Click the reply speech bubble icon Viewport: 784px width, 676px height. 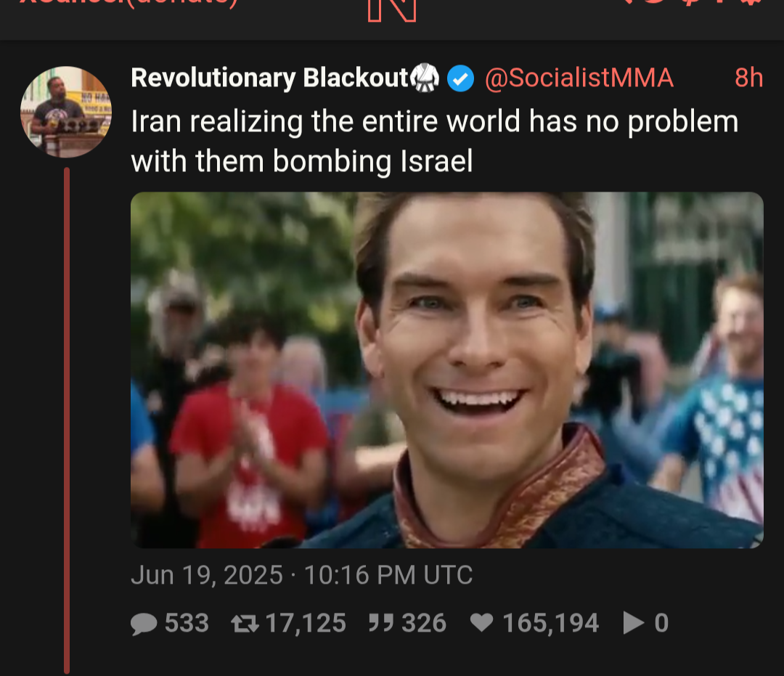click(x=144, y=624)
